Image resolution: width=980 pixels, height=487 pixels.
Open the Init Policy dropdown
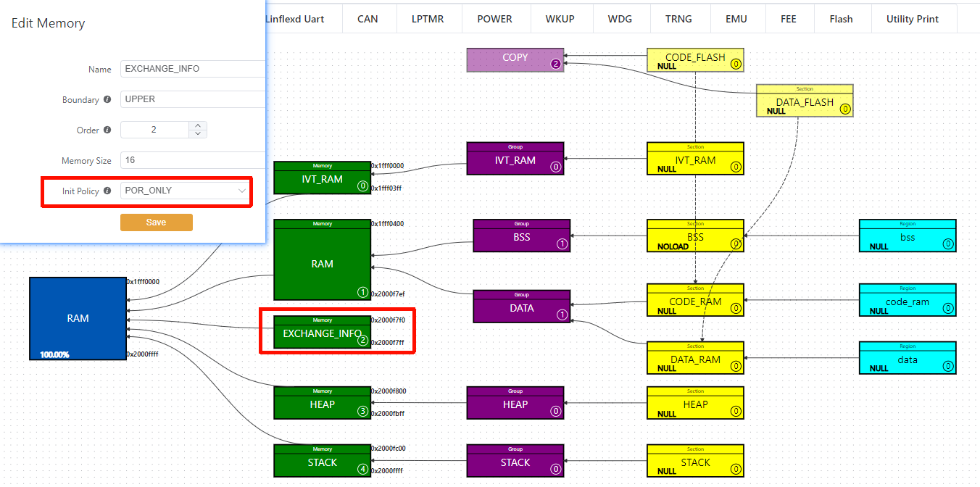[x=185, y=190]
